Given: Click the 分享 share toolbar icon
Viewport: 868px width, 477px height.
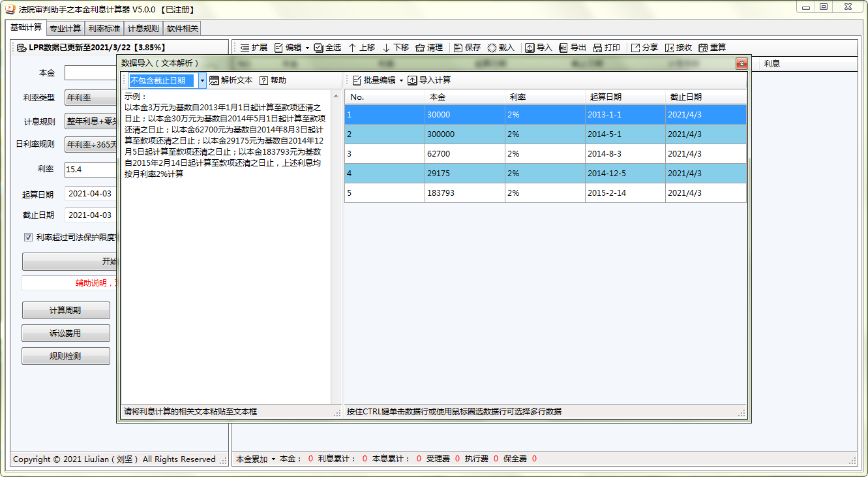Looking at the screenshot, I should coord(635,48).
